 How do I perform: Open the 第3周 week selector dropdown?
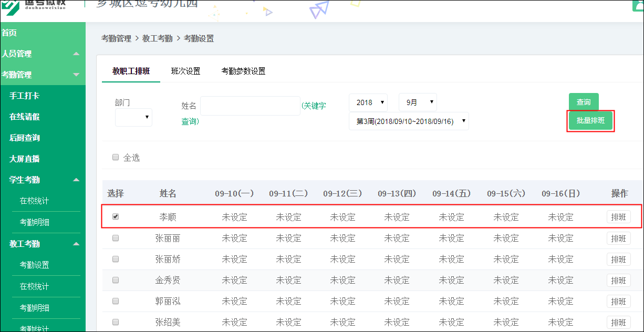pyautogui.click(x=409, y=120)
